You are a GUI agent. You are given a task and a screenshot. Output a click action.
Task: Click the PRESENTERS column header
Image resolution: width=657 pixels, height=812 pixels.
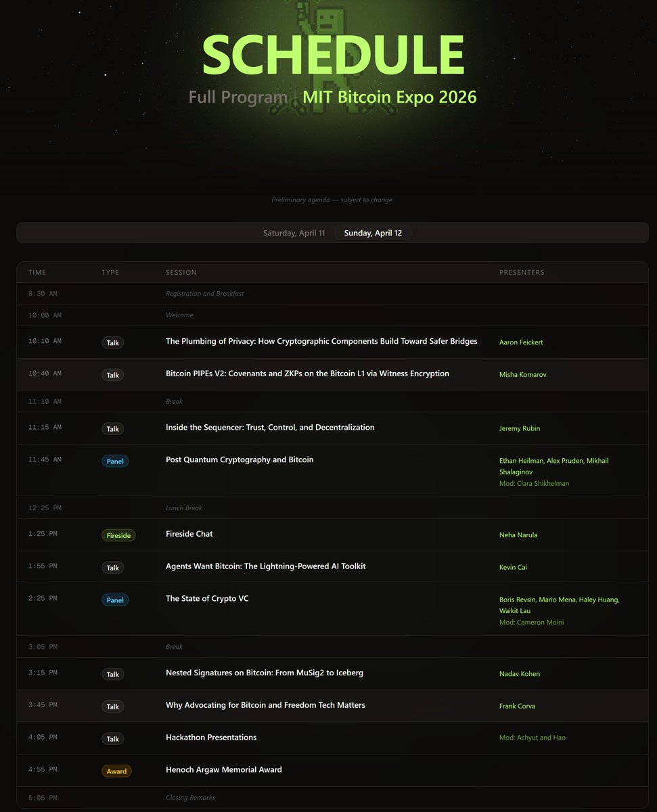[522, 273]
